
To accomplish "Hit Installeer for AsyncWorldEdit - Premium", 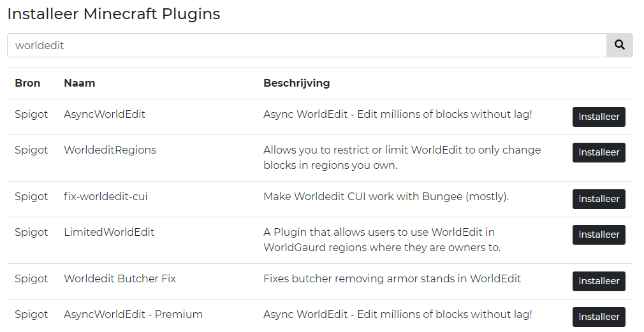I will click(x=599, y=317).
